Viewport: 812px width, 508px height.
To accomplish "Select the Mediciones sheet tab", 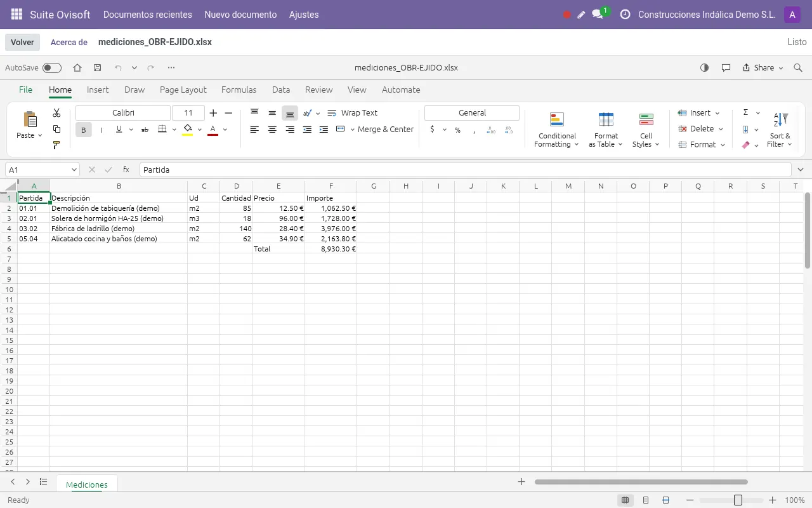I will point(87,485).
